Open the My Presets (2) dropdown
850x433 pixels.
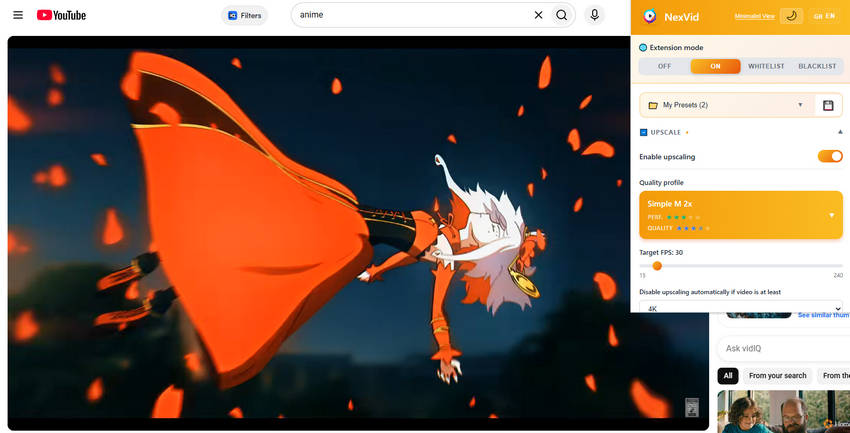tap(727, 105)
